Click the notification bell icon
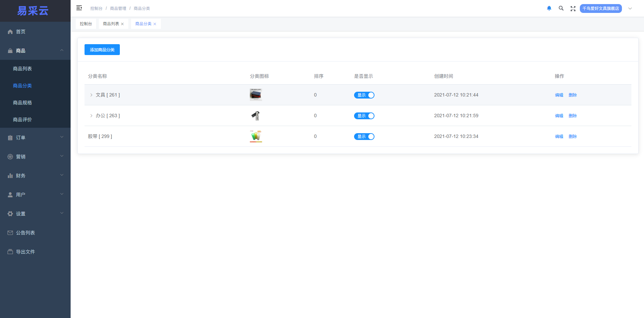 [x=549, y=8]
